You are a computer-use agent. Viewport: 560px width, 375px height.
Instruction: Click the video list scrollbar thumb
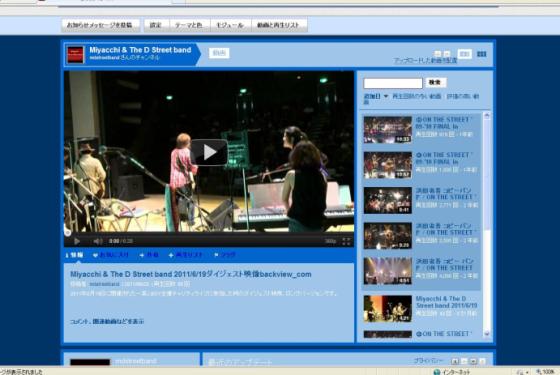coord(487,175)
